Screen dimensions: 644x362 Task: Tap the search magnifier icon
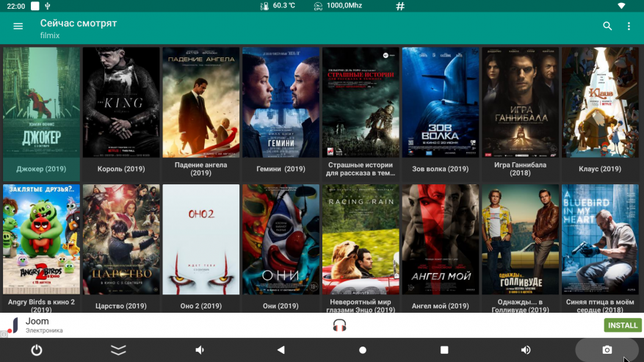(x=607, y=26)
